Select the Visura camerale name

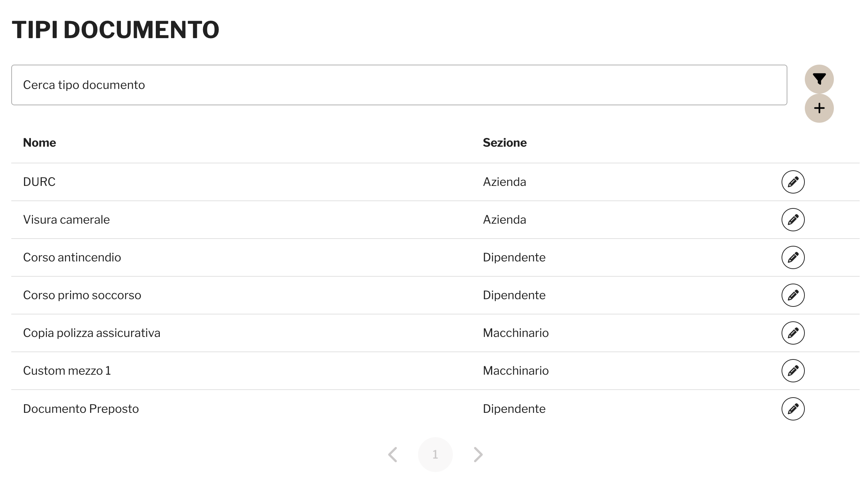pyautogui.click(x=66, y=220)
